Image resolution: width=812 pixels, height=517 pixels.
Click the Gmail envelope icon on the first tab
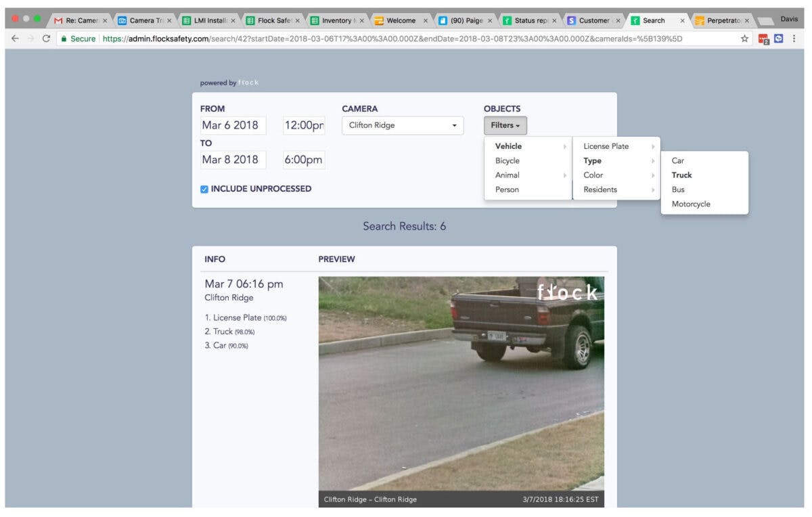coord(55,20)
